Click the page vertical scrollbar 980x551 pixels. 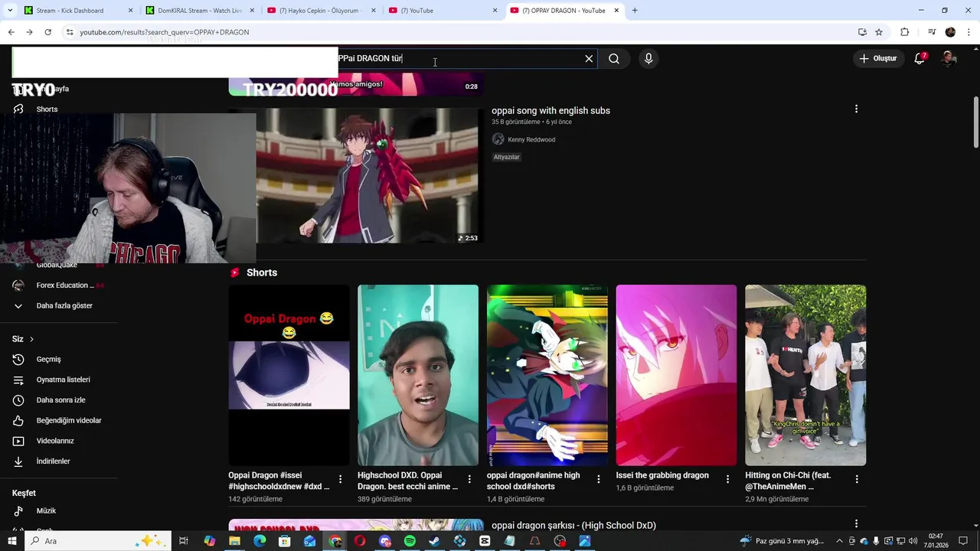point(975,122)
